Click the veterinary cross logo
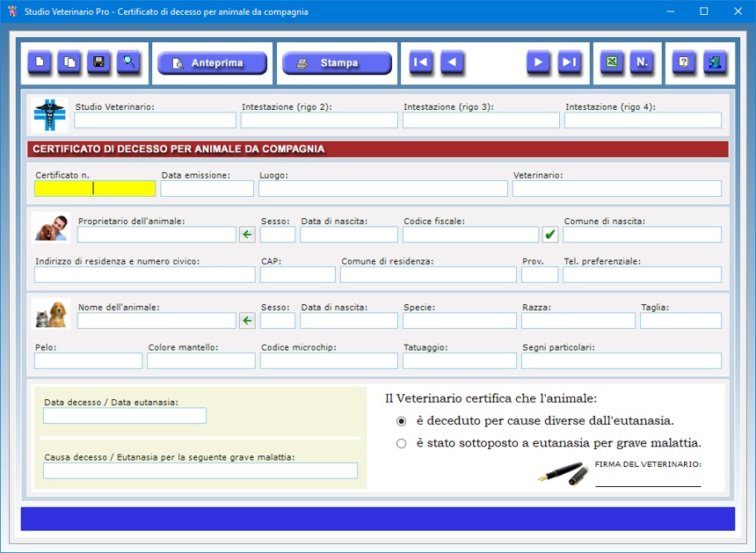The image size is (756, 553). coord(49,115)
